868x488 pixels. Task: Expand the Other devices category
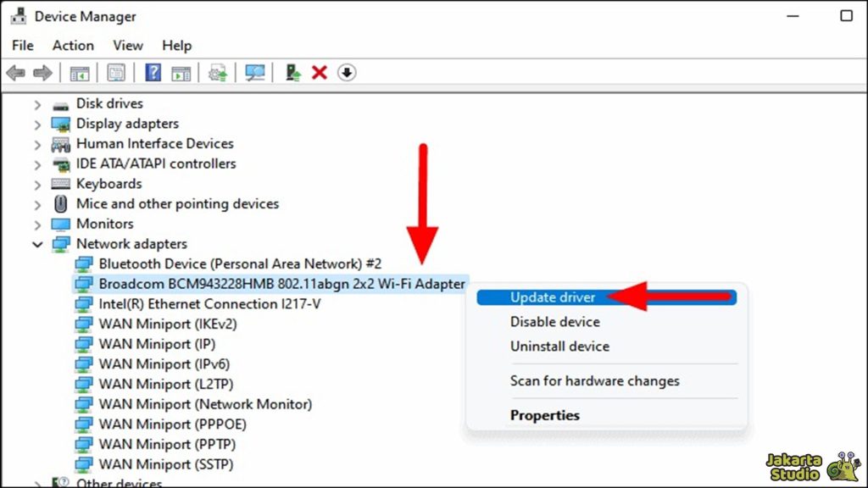[x=37, y=483]
